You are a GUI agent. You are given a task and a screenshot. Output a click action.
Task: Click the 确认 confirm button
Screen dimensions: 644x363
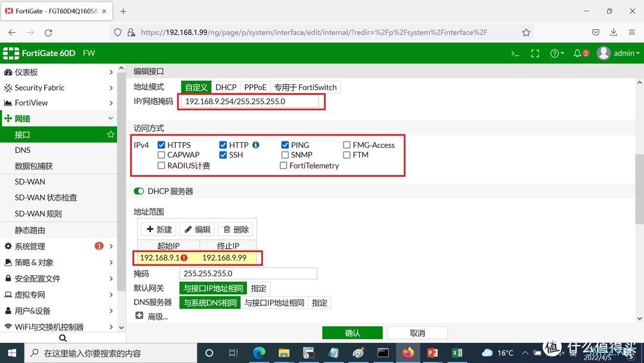(x=352, y=333)
